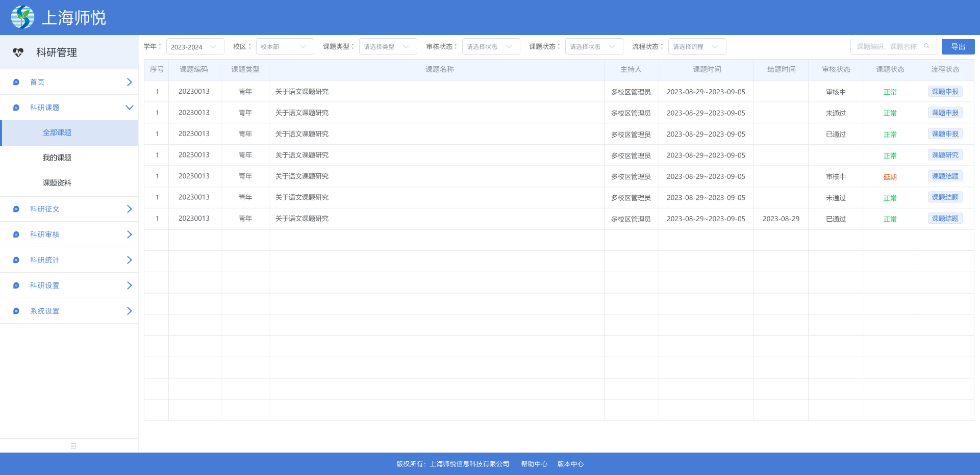This screenshot has height=475, width=980.
Task: Open the 流程状态 process status dropdown
Action: pyautogui.click(x=697, y=46)
